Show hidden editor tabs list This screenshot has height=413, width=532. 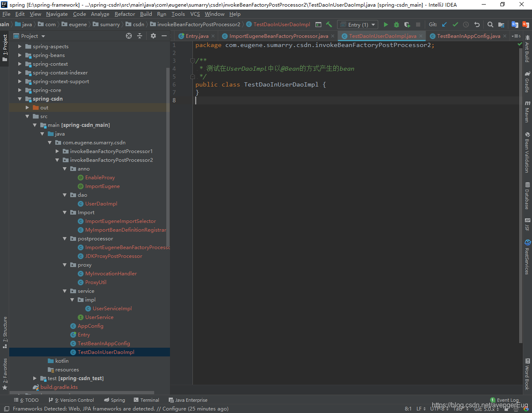[x=516, y=36]
